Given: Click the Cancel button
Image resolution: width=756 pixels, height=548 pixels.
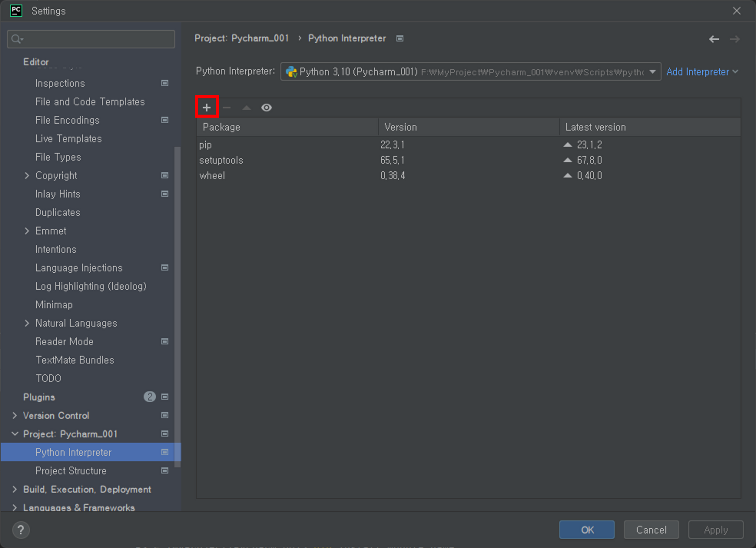Looking at the screenshot, I should click(x=651, y=529).
